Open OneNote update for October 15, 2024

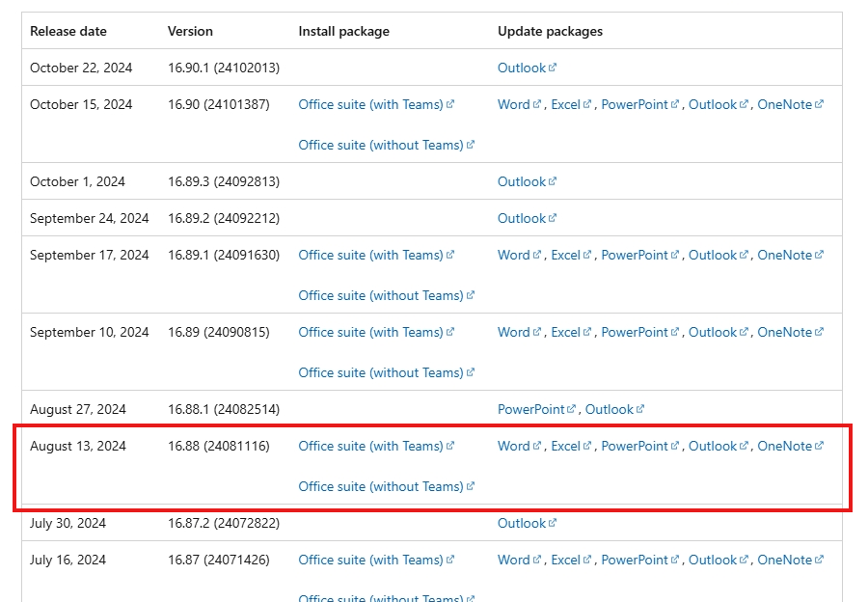pos(789,104)
